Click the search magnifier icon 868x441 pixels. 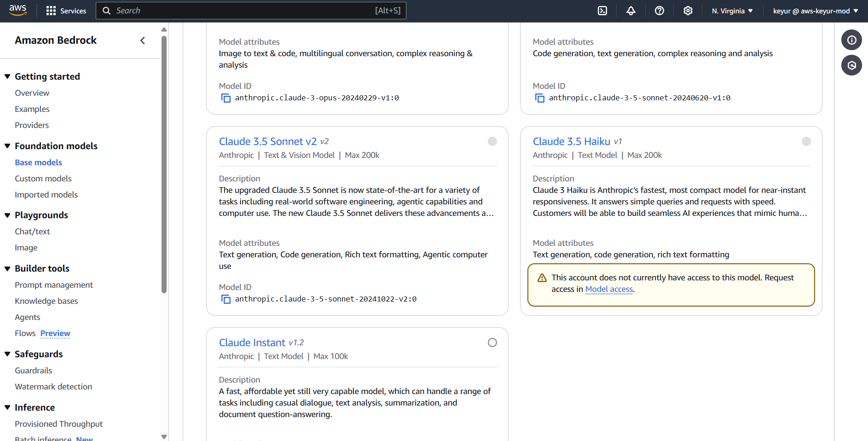click(106, 11)
